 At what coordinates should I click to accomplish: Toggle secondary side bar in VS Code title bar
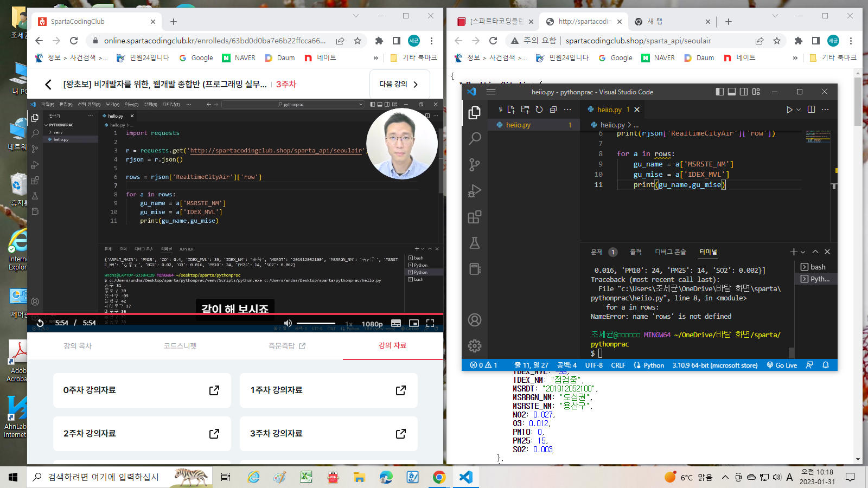[744, 92]
